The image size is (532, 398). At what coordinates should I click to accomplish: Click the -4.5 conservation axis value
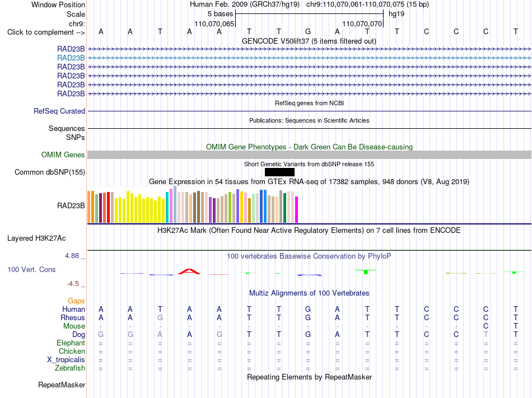(x=73, y=284)
